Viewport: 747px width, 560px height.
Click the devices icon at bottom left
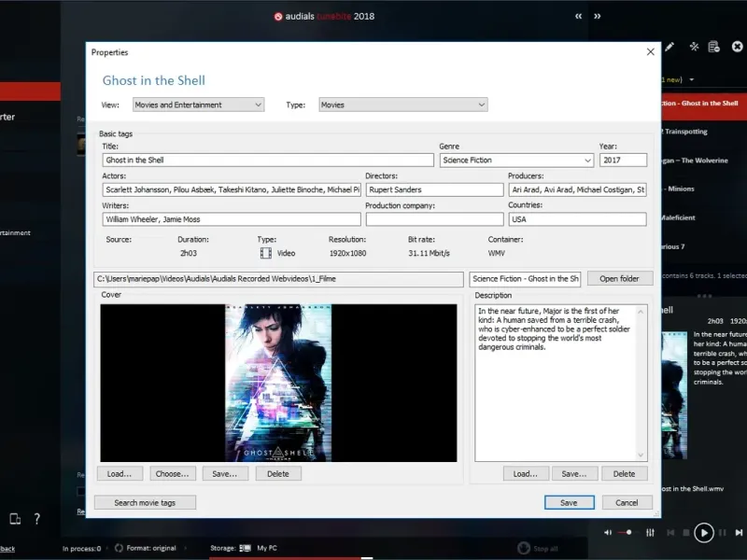click(15, 519)
